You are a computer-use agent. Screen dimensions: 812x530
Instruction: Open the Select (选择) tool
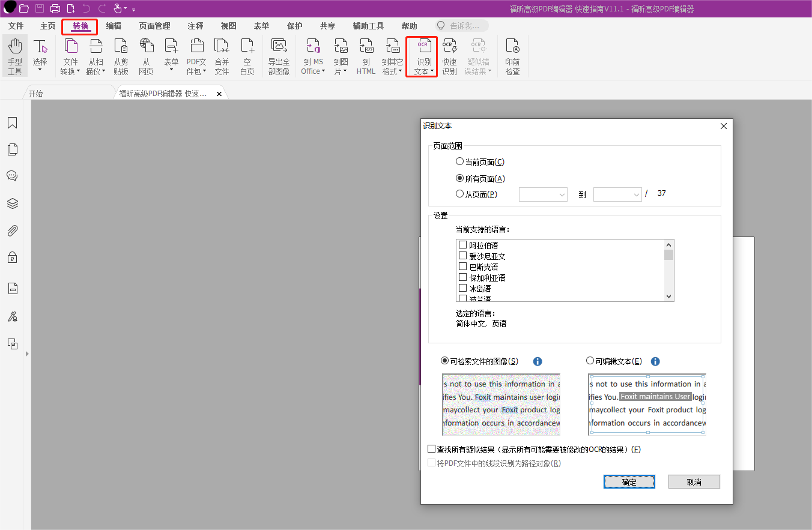click(40, 56)
